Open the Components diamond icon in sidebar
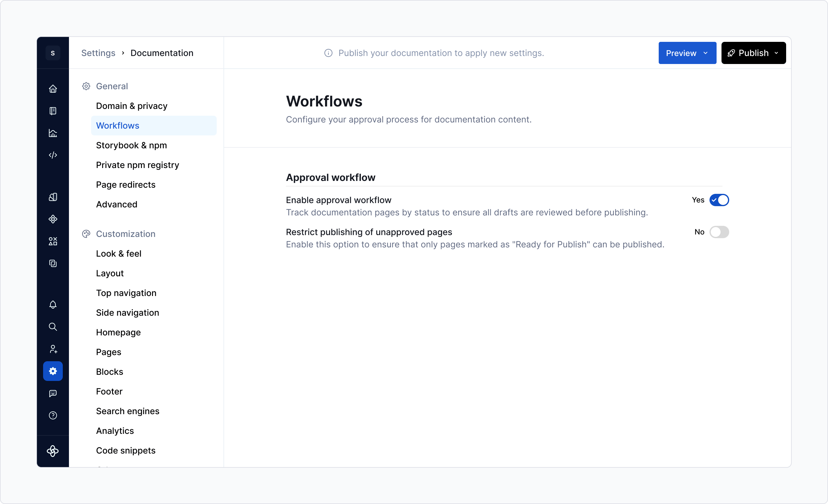Viewport: 828px width, 504px height. [x=53, y=219]
